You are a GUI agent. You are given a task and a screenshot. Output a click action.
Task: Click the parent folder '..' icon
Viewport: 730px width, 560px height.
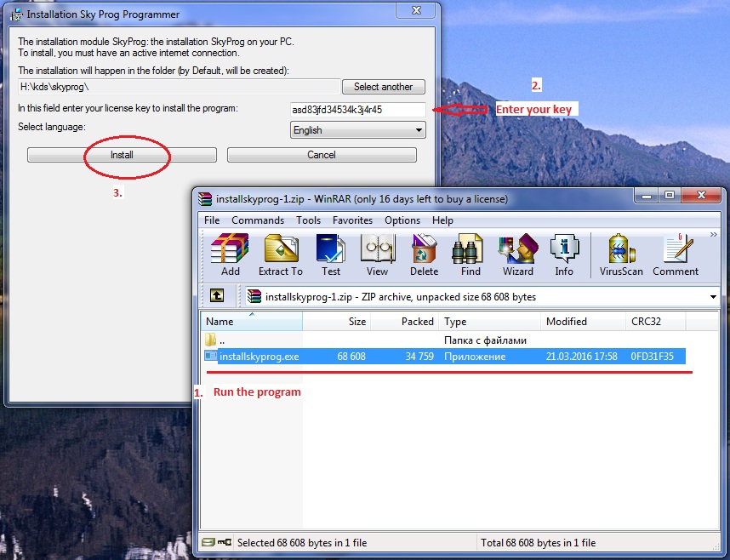pyautogui.click(x=210, y=340)
